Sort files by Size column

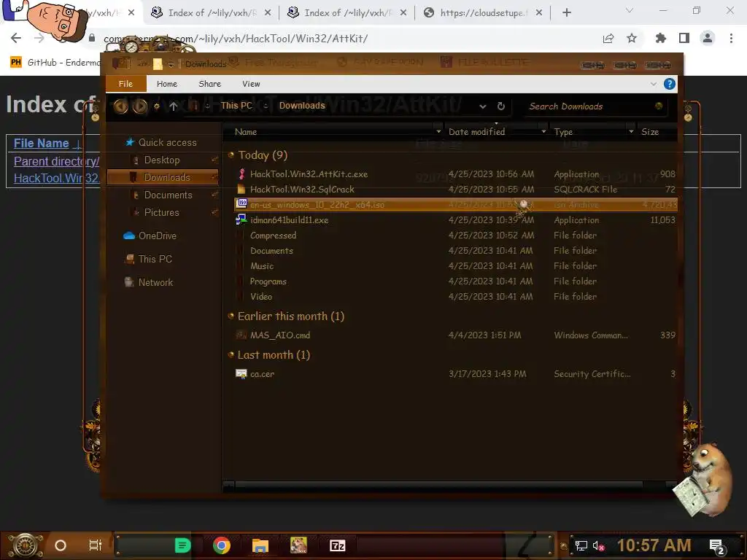pyautogui.click(x=650, y=132)
